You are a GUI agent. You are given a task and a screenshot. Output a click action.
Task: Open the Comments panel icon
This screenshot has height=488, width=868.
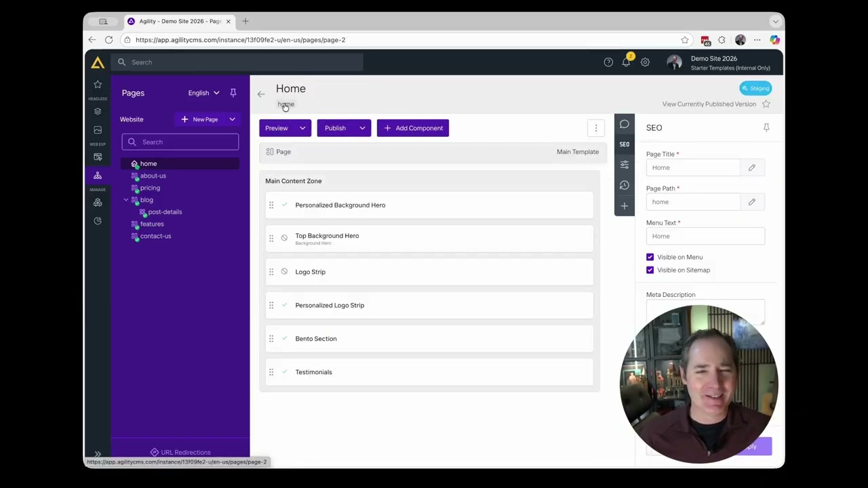coord(625,124)
